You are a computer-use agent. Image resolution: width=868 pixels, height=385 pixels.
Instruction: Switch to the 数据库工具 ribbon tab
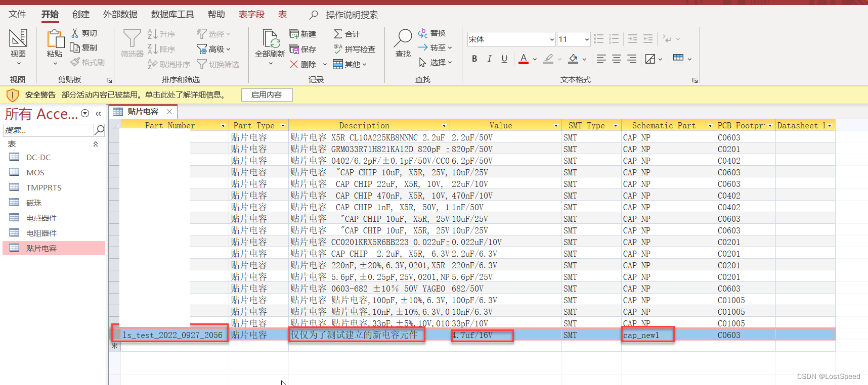point(172,14)
